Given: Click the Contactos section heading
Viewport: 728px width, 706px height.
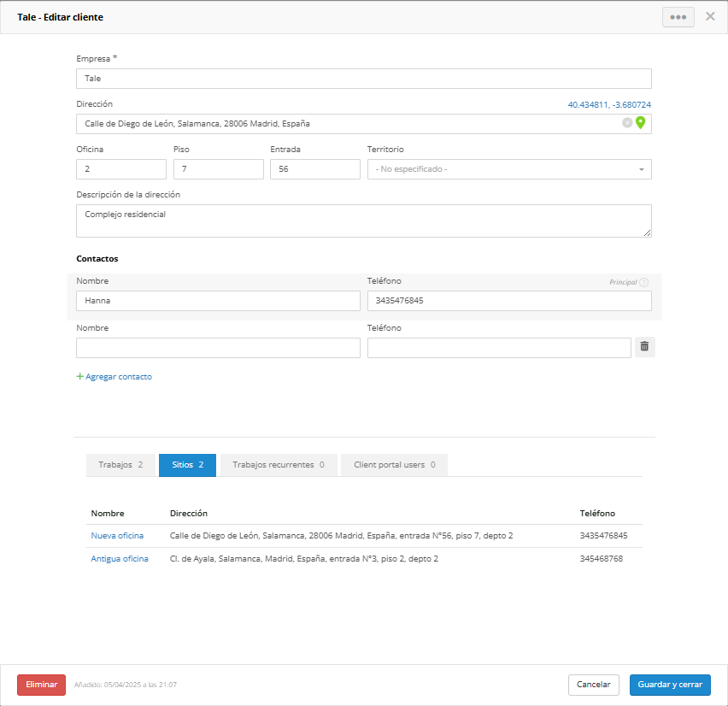Looking at the screenshot, I should pyautogui.click(x=97, y=259).
